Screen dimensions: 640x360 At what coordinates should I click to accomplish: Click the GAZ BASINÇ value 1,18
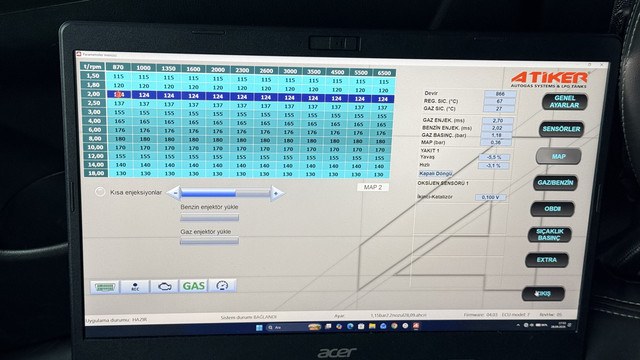click(496, 135)
